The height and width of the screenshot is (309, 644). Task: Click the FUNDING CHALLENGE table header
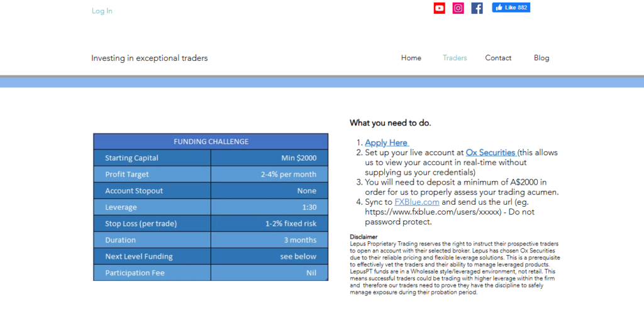tap(211, 141)
